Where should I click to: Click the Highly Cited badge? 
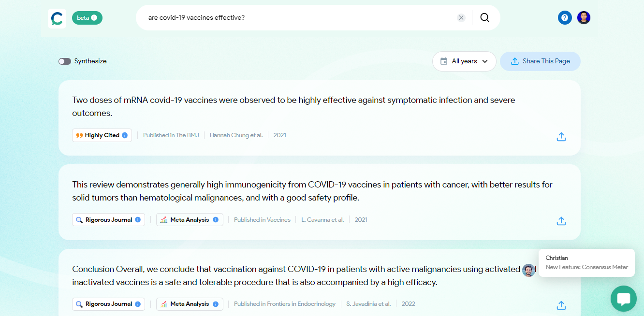102,135
